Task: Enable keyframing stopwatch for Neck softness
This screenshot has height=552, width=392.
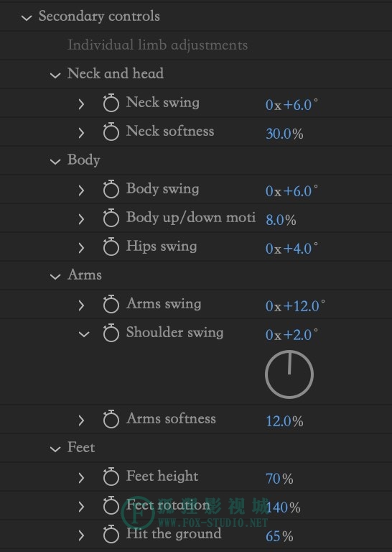Action: coord(111,132)
